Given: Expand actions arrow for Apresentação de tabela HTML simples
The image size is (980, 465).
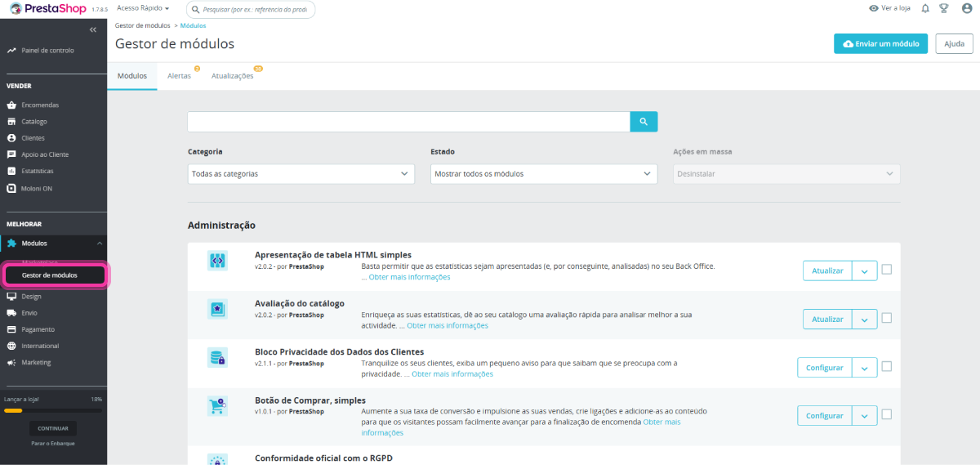Looking at the screenshot, I should [x=865, y=271].
